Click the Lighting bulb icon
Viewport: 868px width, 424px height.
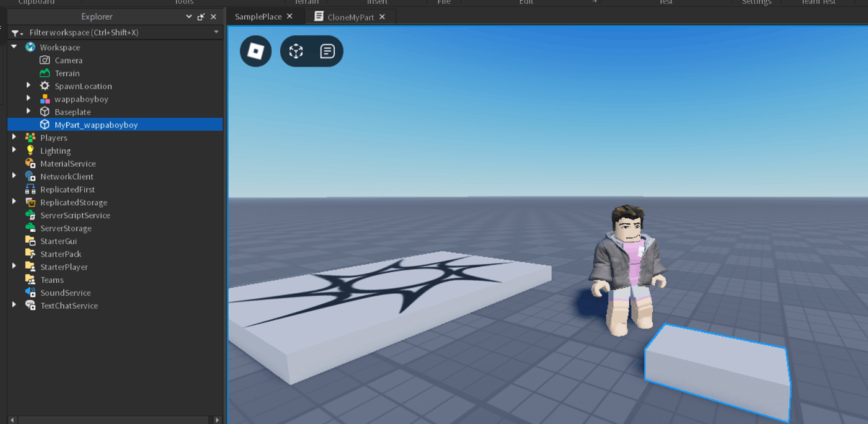pyautogui.click(x=30, y=151)
